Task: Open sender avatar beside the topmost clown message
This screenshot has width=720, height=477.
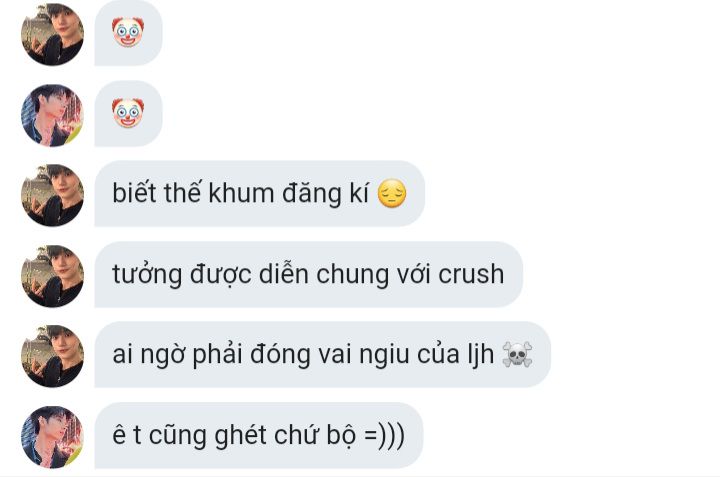Action: (52, 34)
